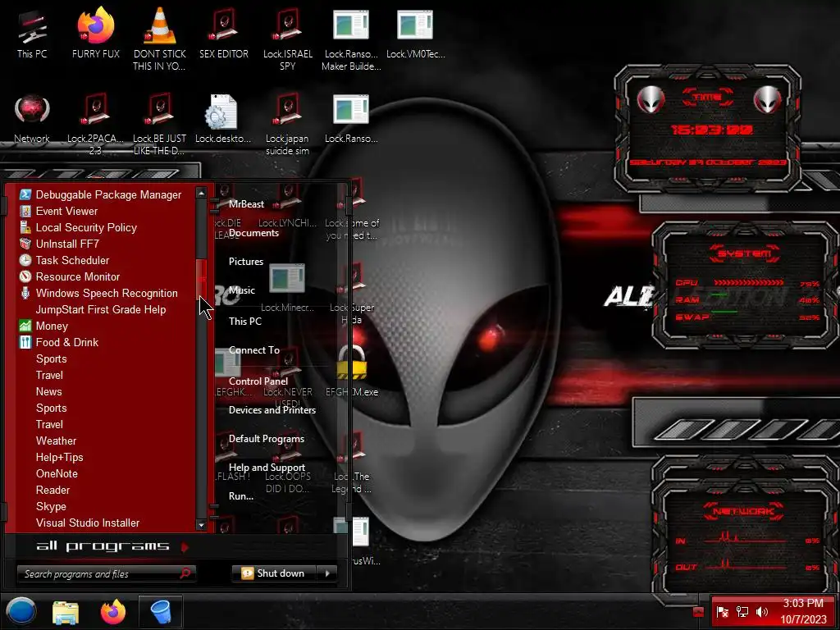Open Control Panel from Start menu
Viewport: 840px width, 630px height.
(258, 381)
